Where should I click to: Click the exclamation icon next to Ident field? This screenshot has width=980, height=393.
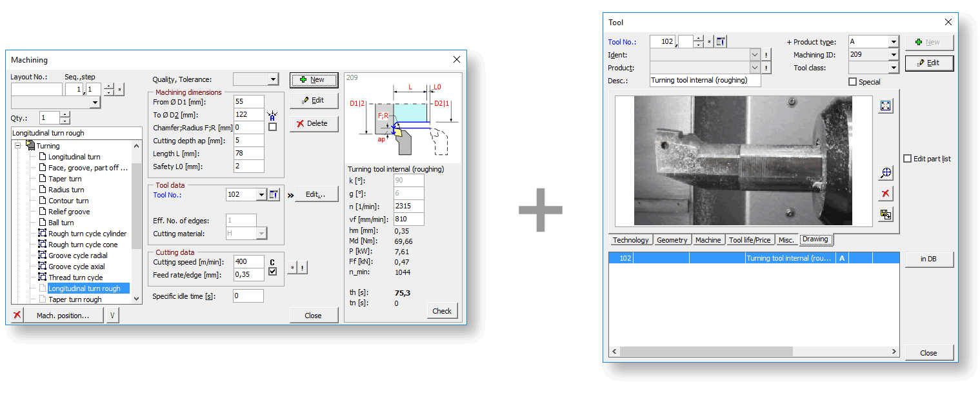point(766,55)
